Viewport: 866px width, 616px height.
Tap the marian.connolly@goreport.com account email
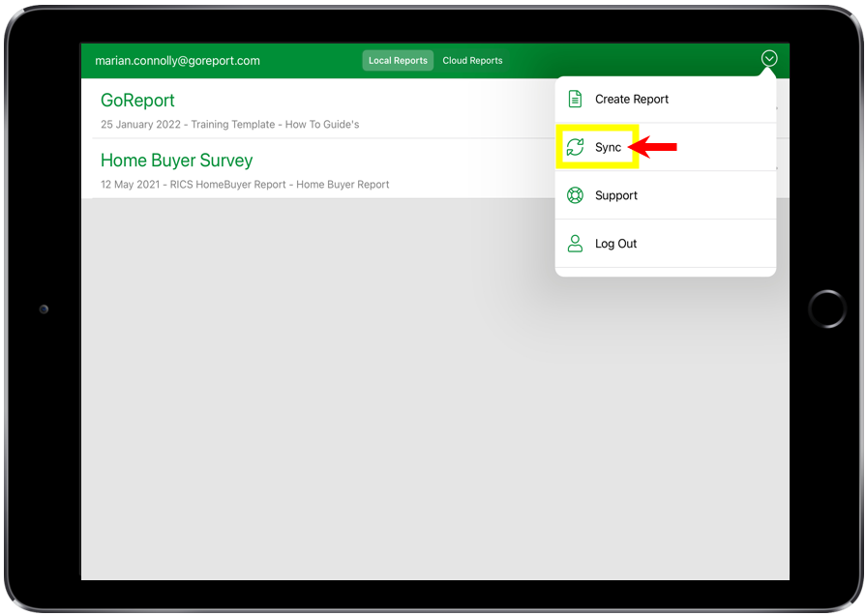[177, 60]
